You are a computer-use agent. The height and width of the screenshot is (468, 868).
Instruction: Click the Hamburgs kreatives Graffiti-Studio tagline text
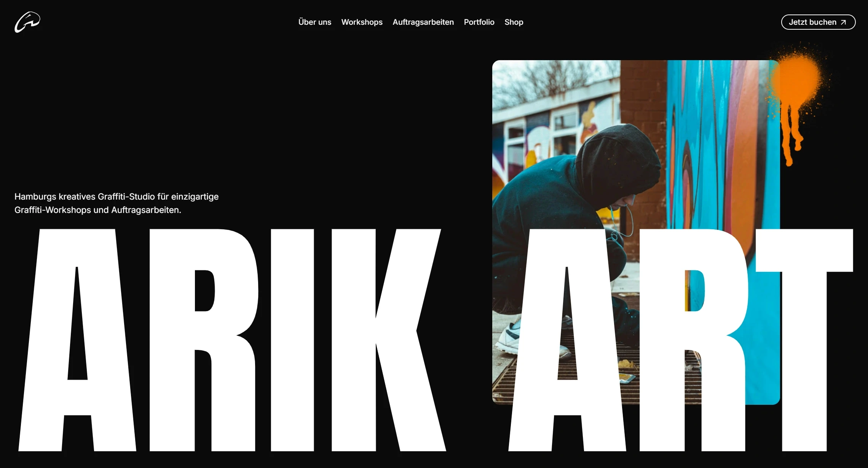click(x=116, y=203)
